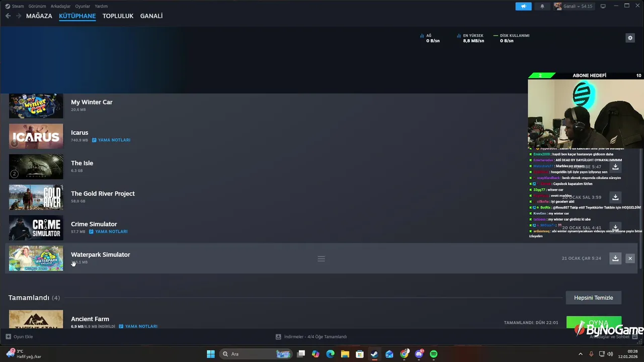Image resolution: width=644 pixels, height=362 pixels.
Task: Open the notifications bell
Action: [542, 6]
